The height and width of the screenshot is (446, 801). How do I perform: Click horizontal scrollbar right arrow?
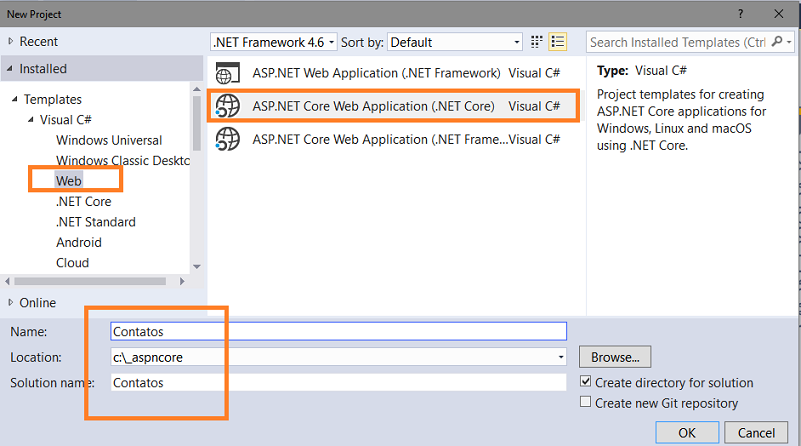point(182,281)
